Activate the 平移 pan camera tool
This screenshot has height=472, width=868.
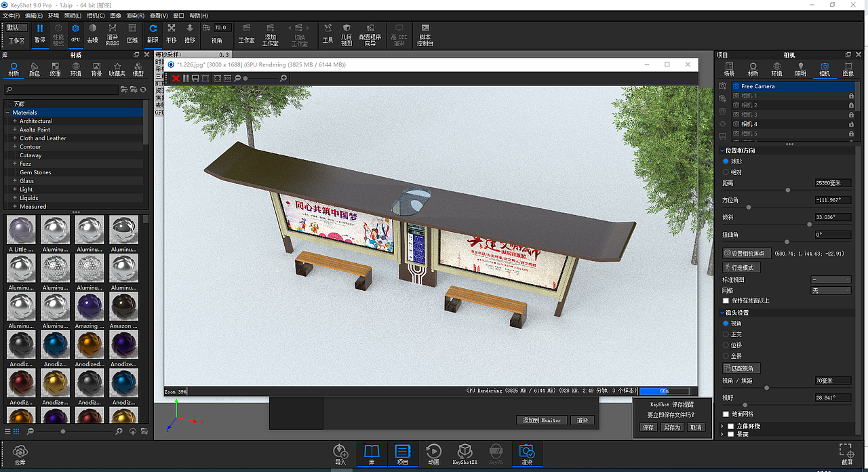pyautogui.click(x=172, y=33)
